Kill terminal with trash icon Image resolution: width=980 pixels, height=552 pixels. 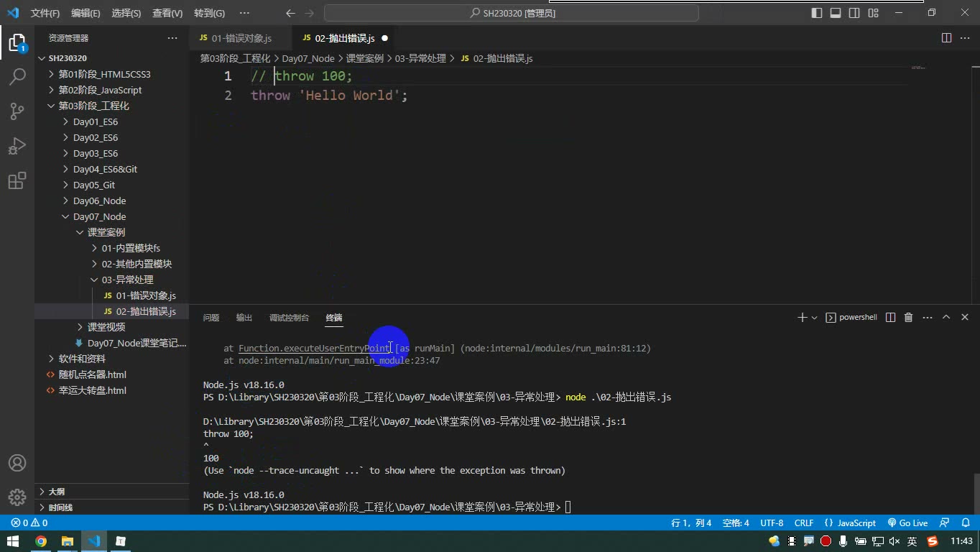[x=908, y=317]
